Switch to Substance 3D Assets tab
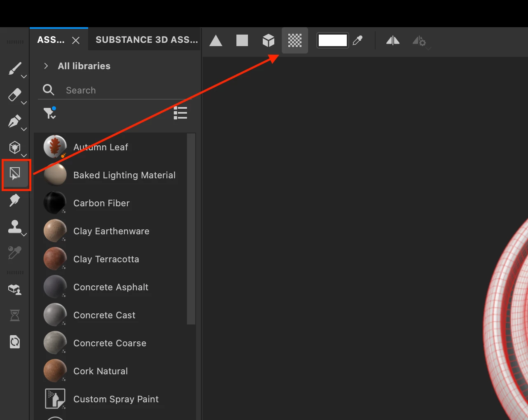The width and height of the screenshot is (528, 420). 147,40
